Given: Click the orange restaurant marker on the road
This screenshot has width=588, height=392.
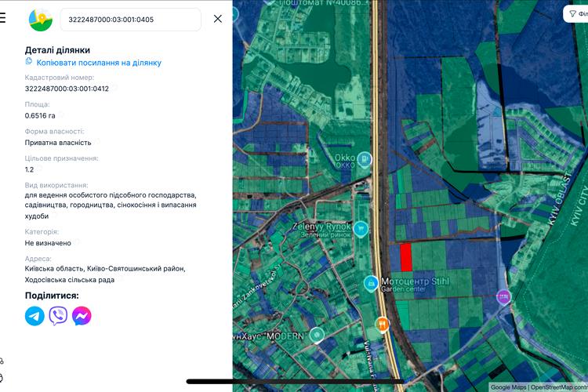Looking at the screenshot, I should 382,325.
